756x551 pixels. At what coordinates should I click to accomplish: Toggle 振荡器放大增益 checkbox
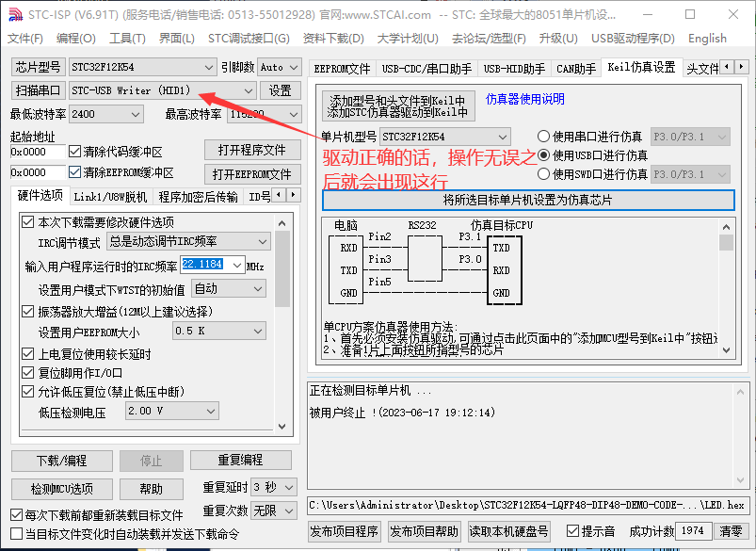(28, 312)
